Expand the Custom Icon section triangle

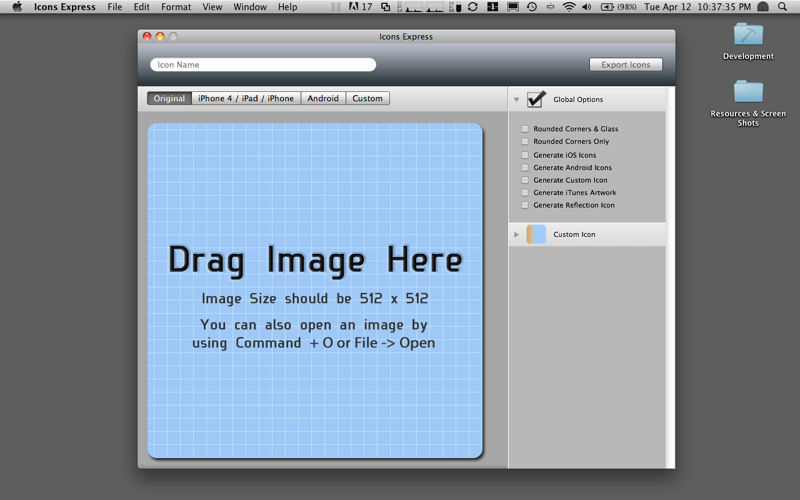coord(516,234)
